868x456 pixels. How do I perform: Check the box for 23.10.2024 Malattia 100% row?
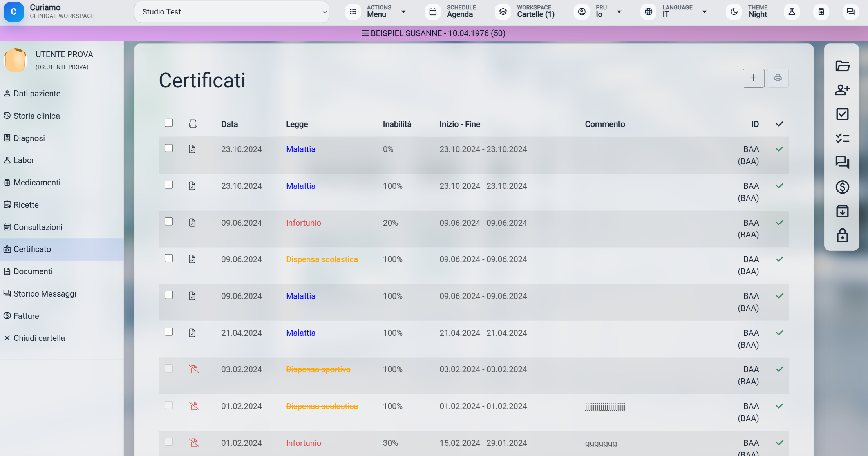click(169, 185)
